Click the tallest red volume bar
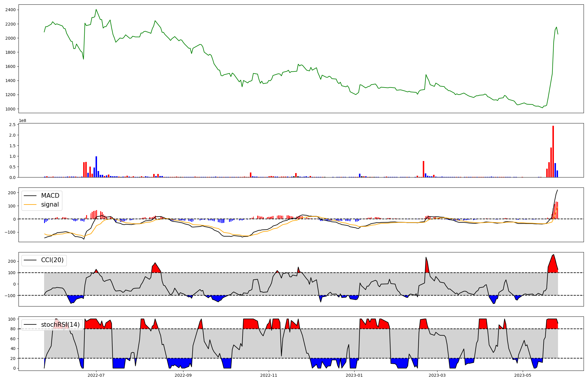This screenshot has height=382, width=588. click(x=553, y=151)
